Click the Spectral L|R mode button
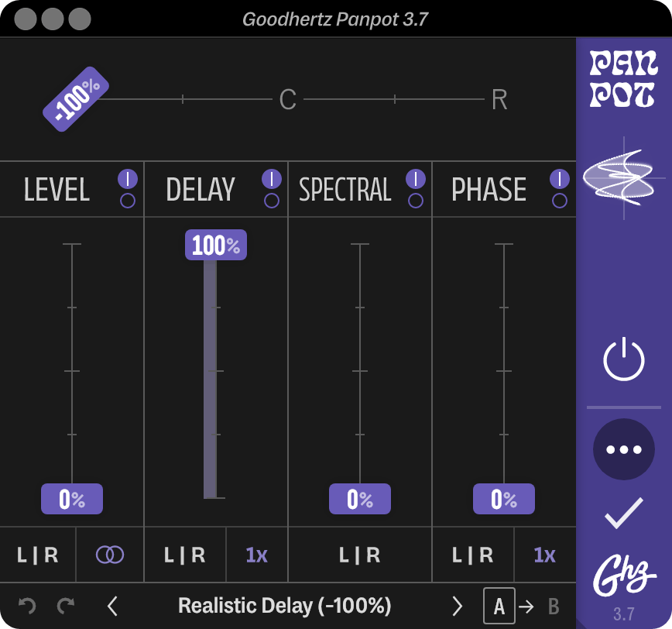672x629 pixels. pos(359,555)
